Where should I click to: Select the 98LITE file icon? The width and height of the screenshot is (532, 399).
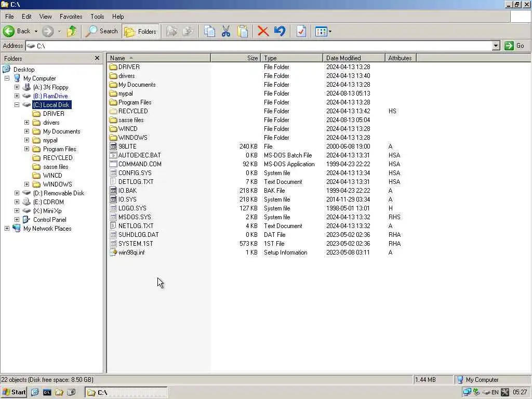(113, 146)
